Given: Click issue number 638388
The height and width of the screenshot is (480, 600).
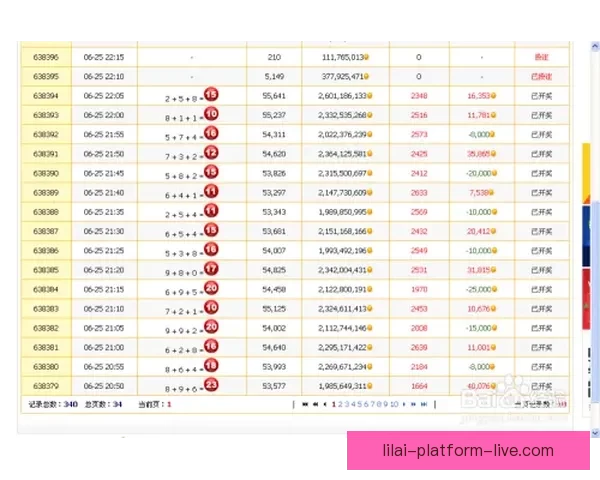Looking at the screenshot, I should [46, 212].
